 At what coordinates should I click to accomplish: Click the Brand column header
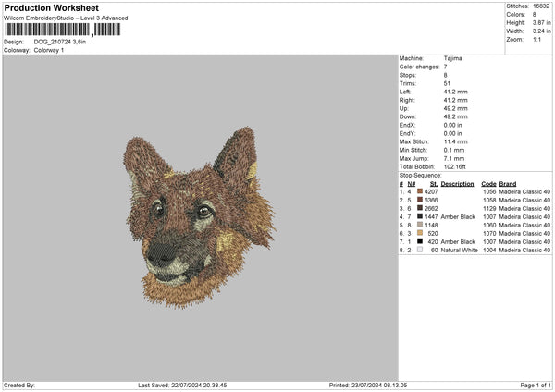pos(508,184)
